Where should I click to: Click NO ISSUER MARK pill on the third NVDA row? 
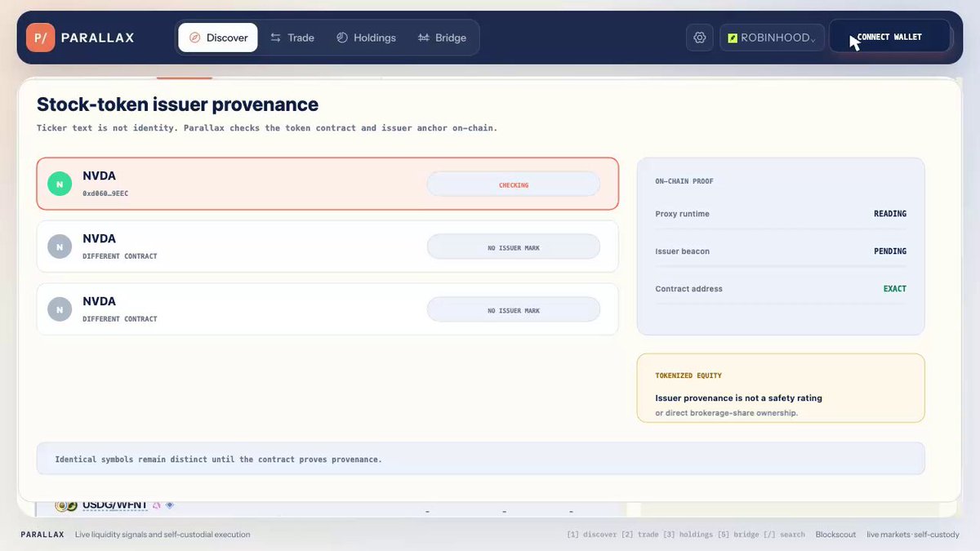point(514,310)
